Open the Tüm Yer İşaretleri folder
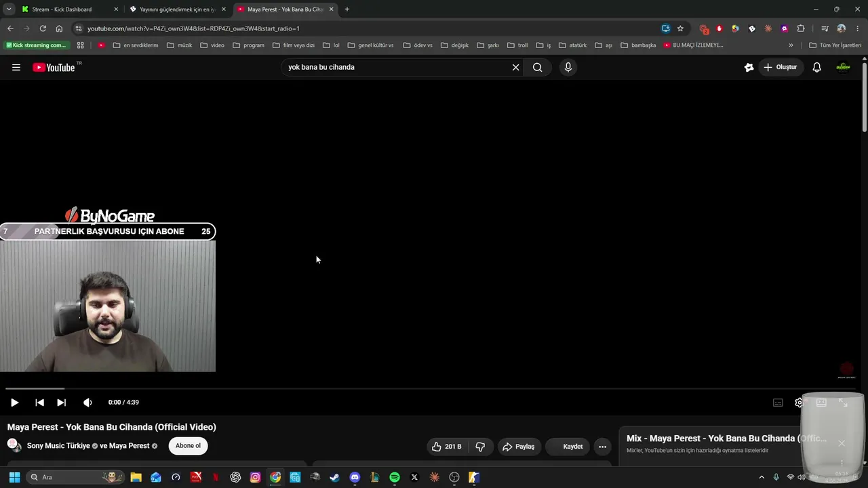Screen dimensions: 868x488 tap(835, 45)
